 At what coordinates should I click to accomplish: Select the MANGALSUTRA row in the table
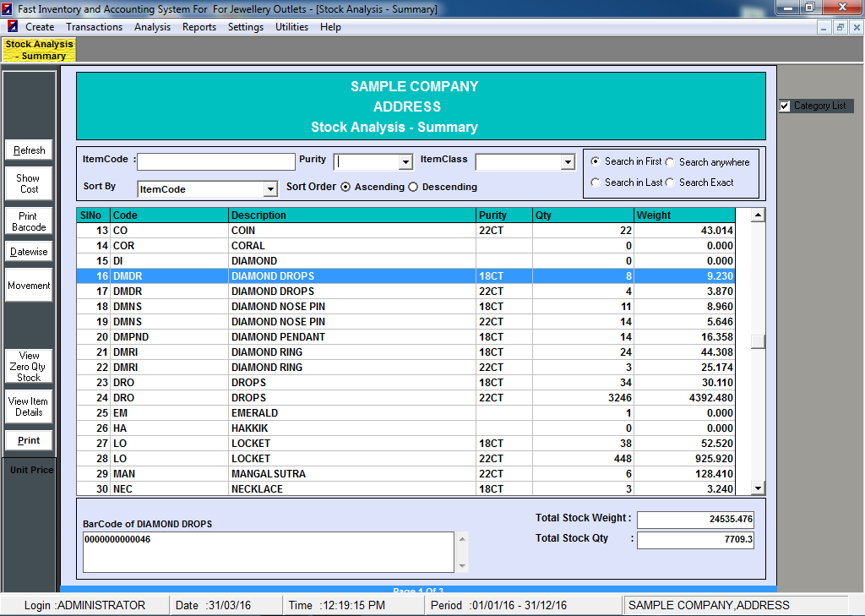[x=268, y=474]
